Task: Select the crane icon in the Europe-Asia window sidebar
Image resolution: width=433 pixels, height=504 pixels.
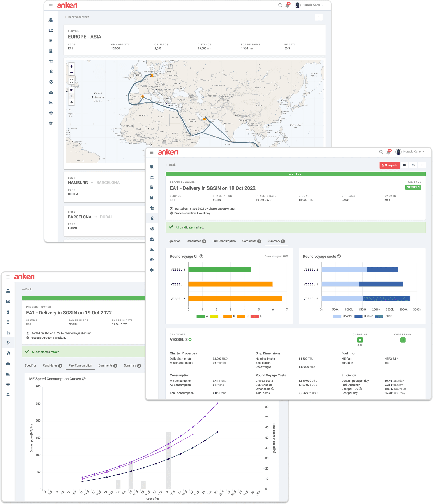Action: [51, 61]
